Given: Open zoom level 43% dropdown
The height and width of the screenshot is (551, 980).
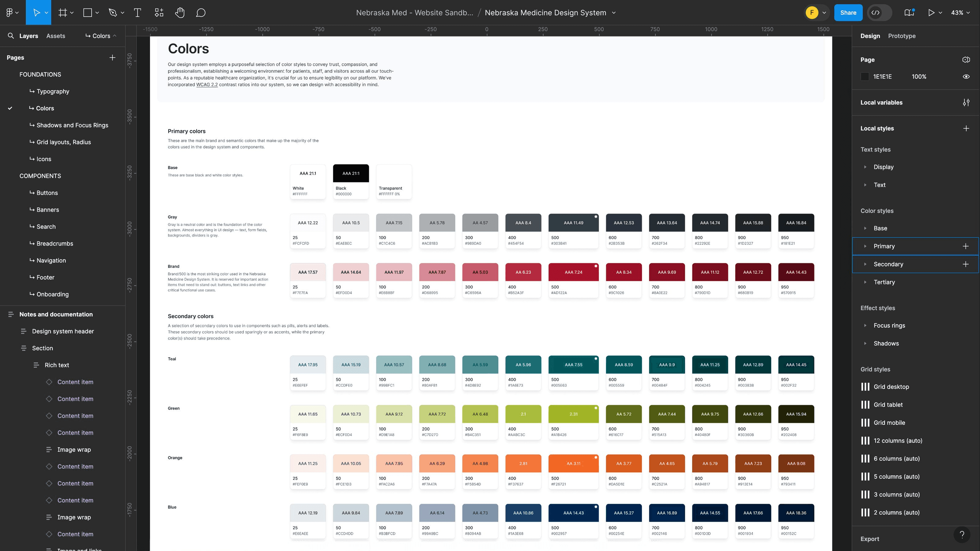Looking at the screenshot, I should 960,13.
